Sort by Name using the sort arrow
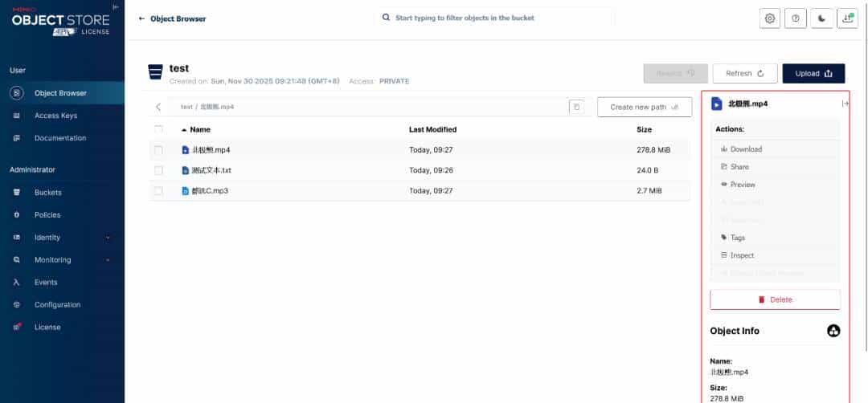Image resolution: width=868 pixels, height=403 pixels. point(184,130)
